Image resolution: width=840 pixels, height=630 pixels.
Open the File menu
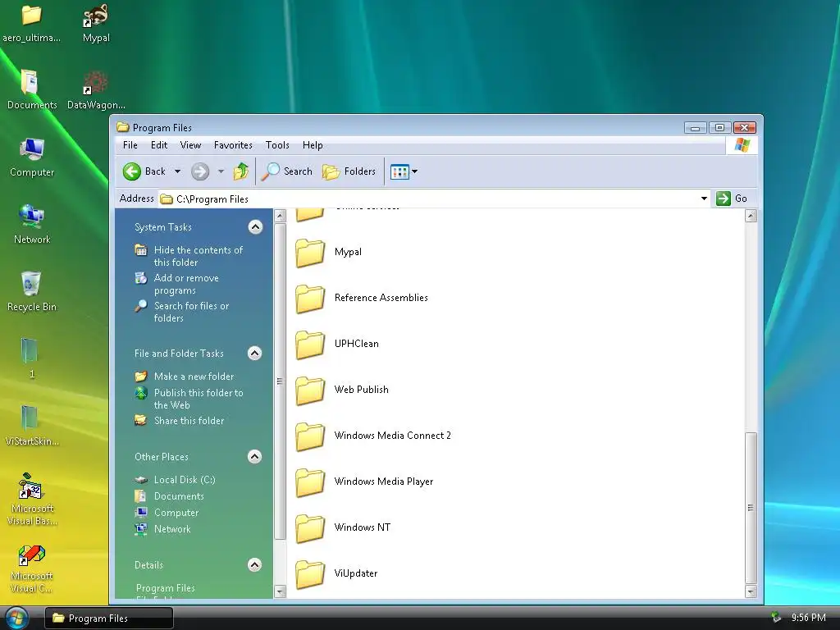[x=130, y=145]
